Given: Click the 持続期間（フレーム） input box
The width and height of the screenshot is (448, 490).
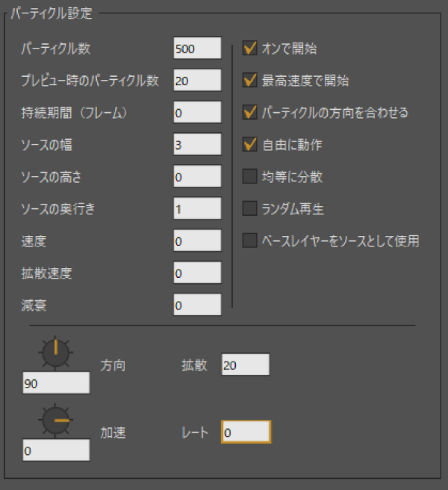Looking at the screenshot, I should pos(197,113).
